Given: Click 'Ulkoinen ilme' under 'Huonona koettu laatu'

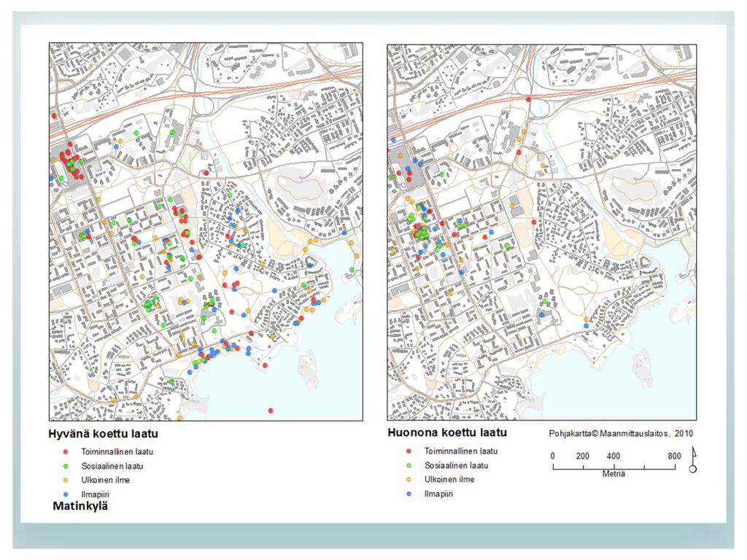Looking at the screenshot, I should pyautogui.click(x=449, y=480).
